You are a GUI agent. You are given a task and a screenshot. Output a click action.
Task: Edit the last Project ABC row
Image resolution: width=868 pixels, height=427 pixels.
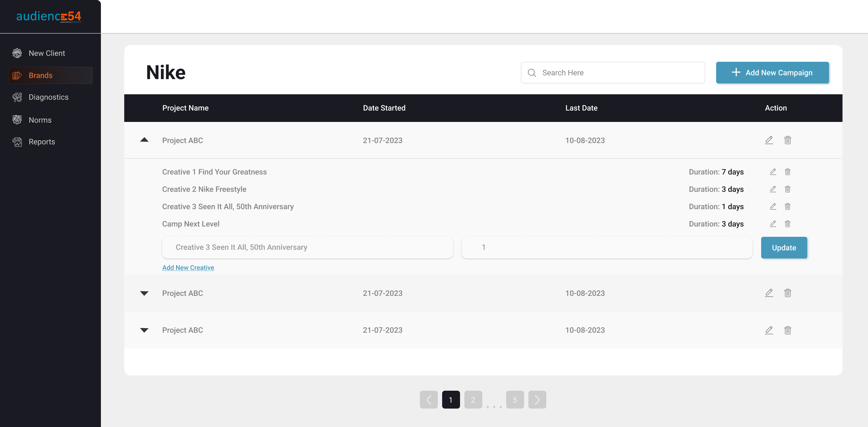769,330
